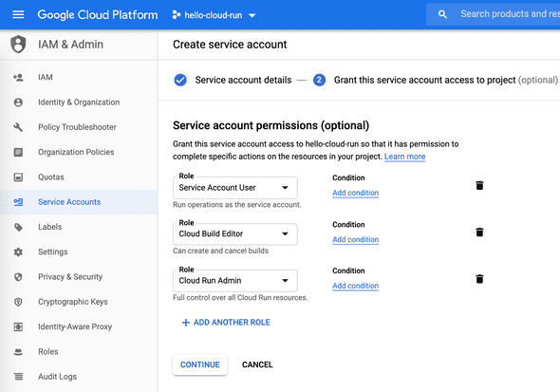Viewport: 560px width, 392px height.
Task: Open Settings in the sidebar
Action: point(79,252)
